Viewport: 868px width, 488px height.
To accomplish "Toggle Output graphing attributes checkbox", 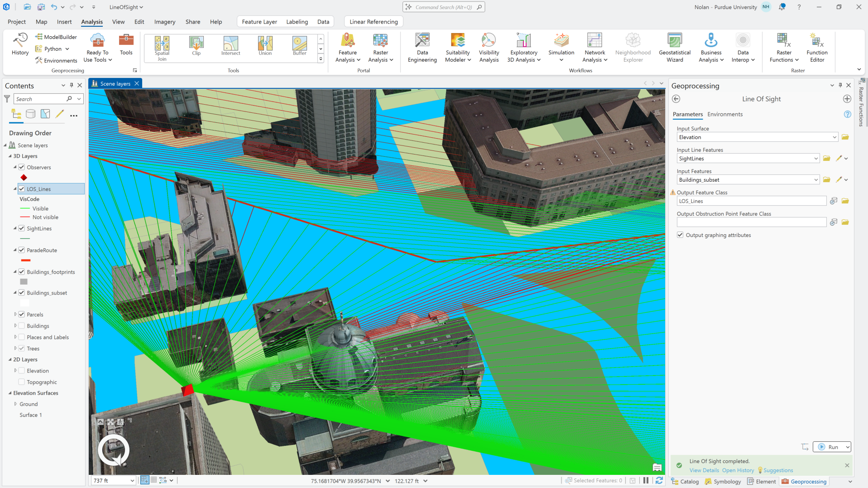I will [680, 235].
